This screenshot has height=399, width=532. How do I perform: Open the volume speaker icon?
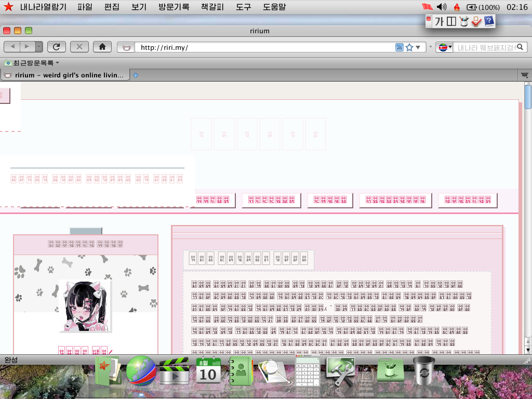click(x=442, y=7)
